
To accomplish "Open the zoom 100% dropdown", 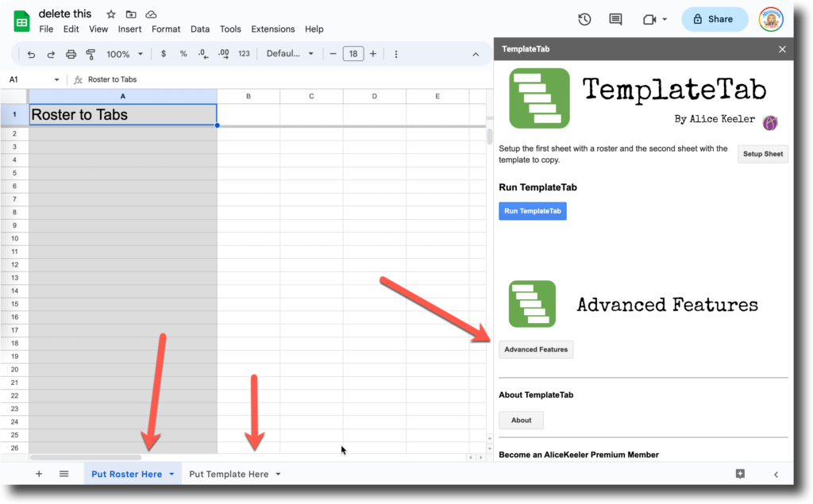I will point(125,54).
